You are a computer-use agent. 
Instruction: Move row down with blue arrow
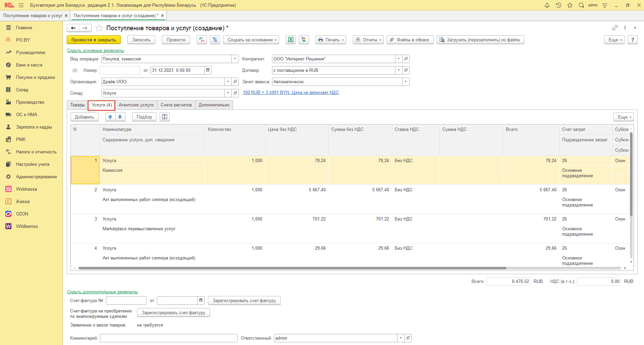pos(120,117)
